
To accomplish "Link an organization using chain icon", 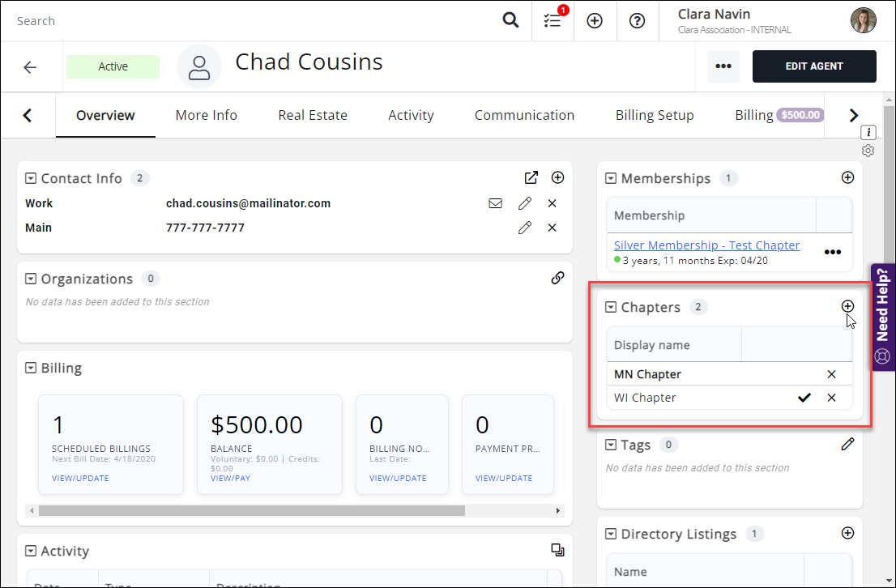I will click(557, 278).
